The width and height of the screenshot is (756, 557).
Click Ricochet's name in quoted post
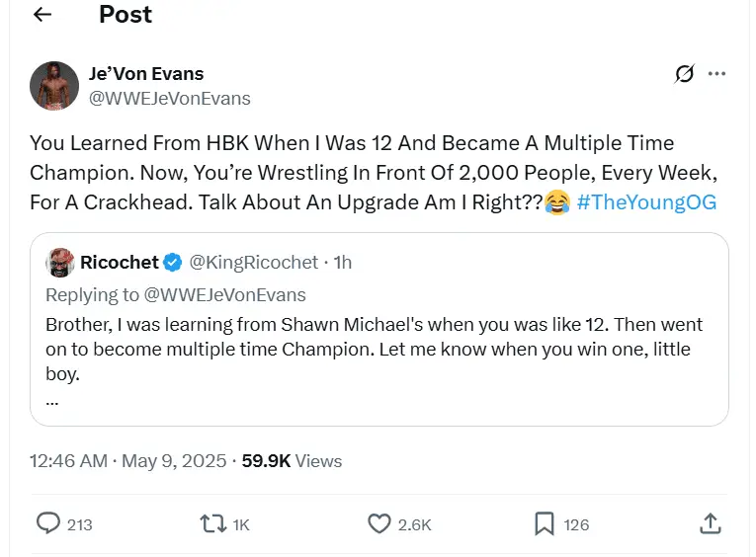119,262
